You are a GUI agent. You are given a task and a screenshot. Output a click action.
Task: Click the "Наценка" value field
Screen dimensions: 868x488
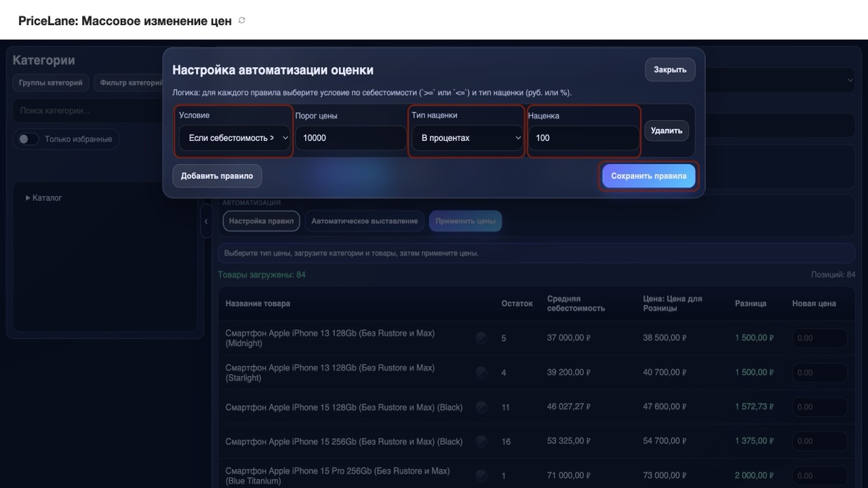click(583, 138)
